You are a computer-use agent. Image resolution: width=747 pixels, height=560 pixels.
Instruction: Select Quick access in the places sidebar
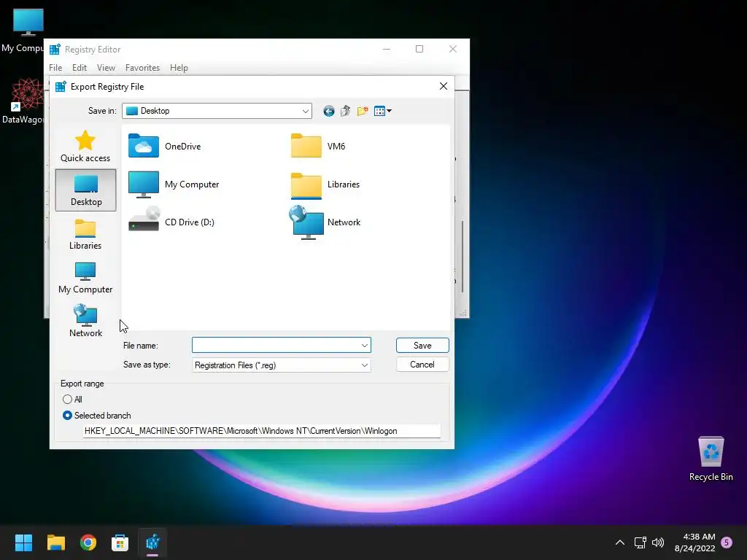click(x=85, y=146)
